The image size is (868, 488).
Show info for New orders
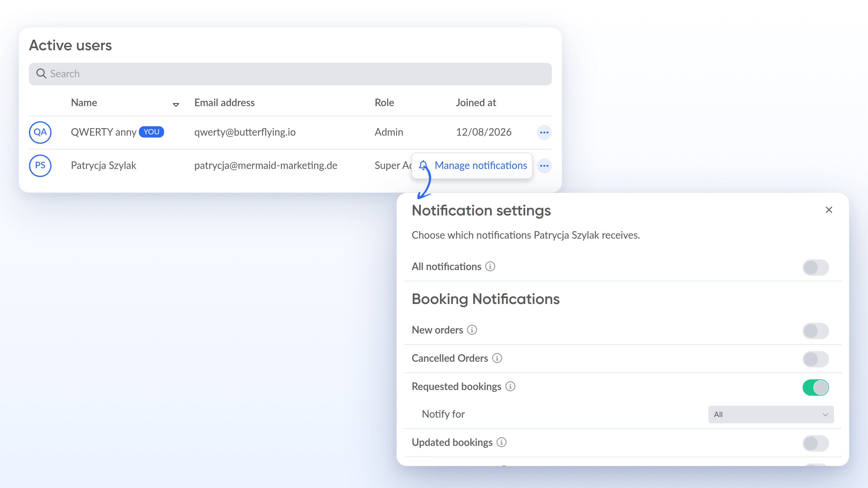[472, 330]
